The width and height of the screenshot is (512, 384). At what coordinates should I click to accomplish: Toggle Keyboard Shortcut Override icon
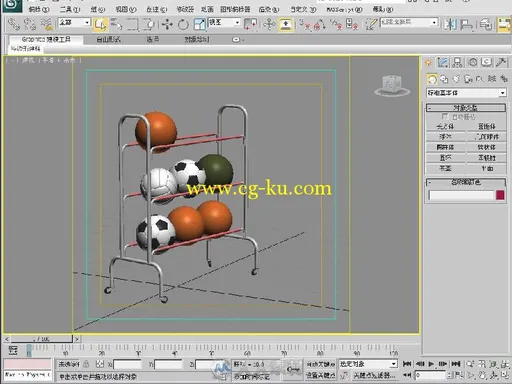[x=286, y=25]
